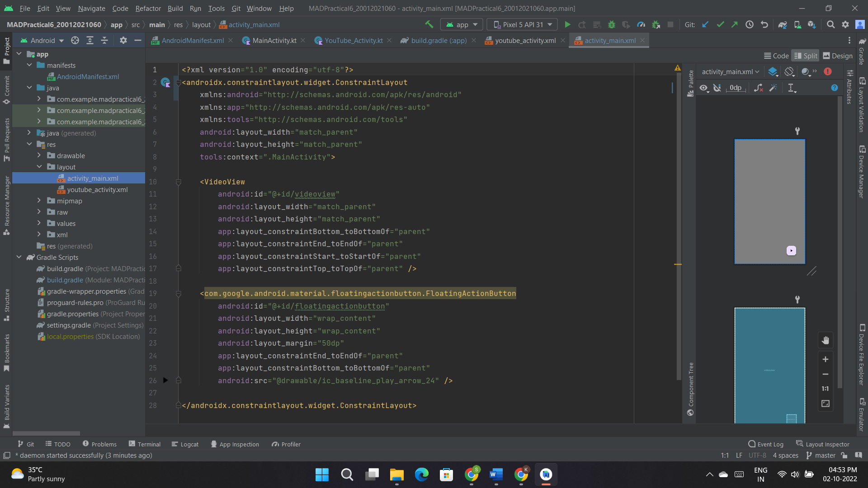Open the AVD Device Manager phone icon
The width and height of the screenshot is (868, 488).
797,25
